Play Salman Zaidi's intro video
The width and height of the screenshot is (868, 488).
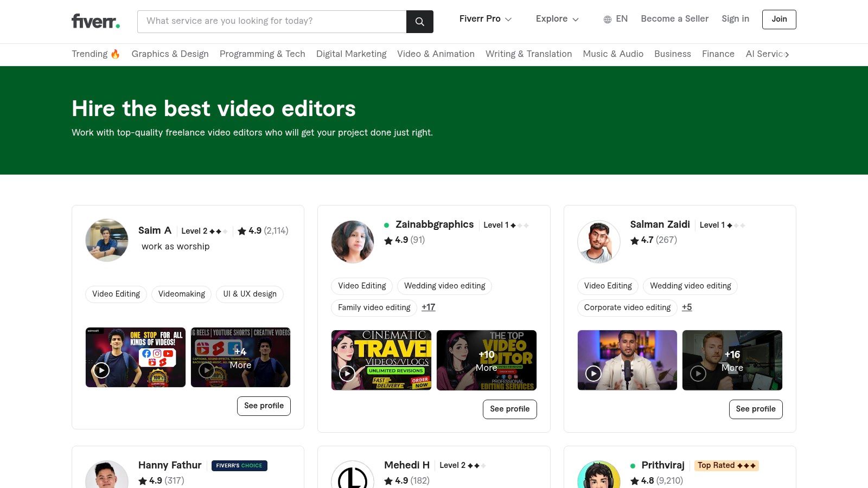(593, 374)
